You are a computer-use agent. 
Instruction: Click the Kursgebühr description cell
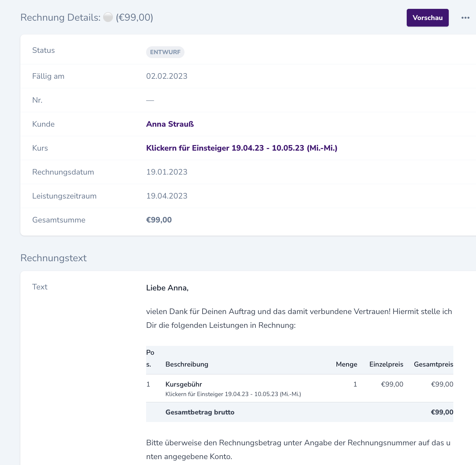(x=184, y=384)
